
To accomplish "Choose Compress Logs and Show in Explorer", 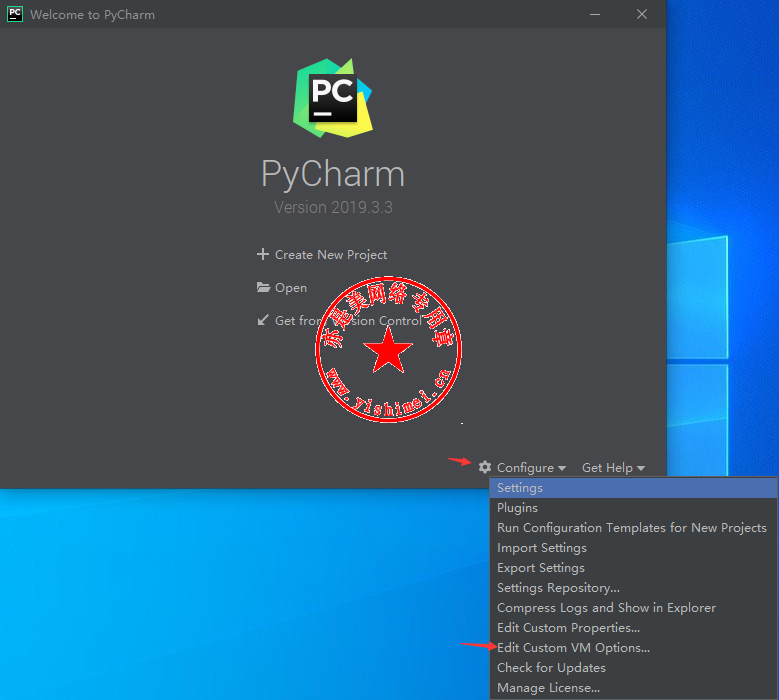I will (633, 608).
